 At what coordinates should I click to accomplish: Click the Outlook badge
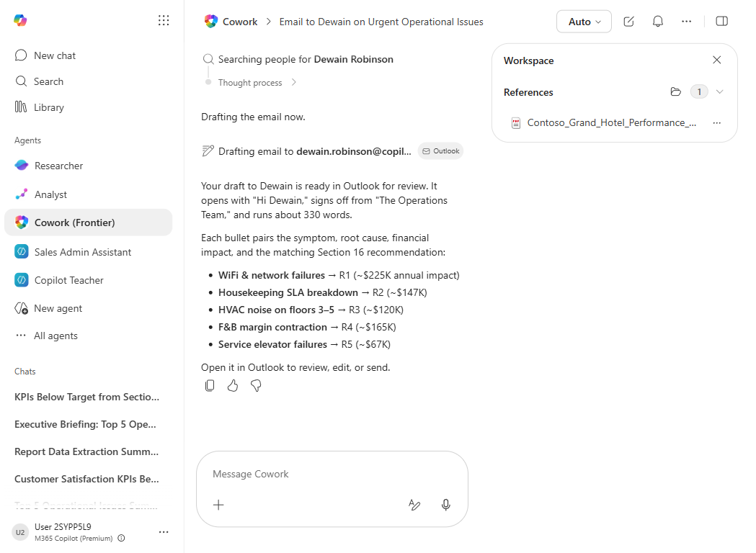tap(440, 151)
